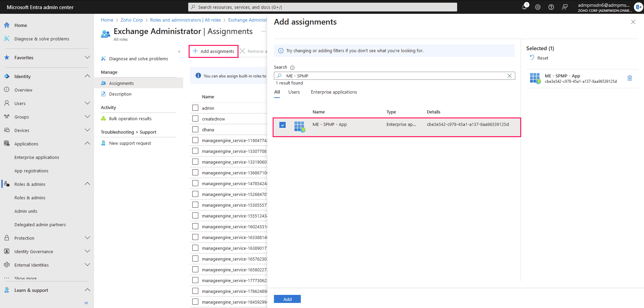Click the Favorites star icon
Screen dimensions: 644x308
[x=7, y=58]
